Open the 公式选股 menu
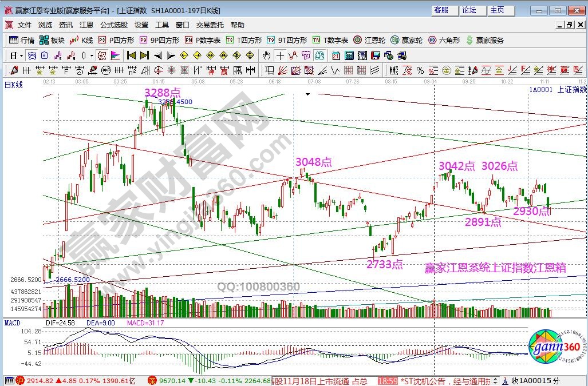This screenshot has height=386, width=588. (114, 25)
